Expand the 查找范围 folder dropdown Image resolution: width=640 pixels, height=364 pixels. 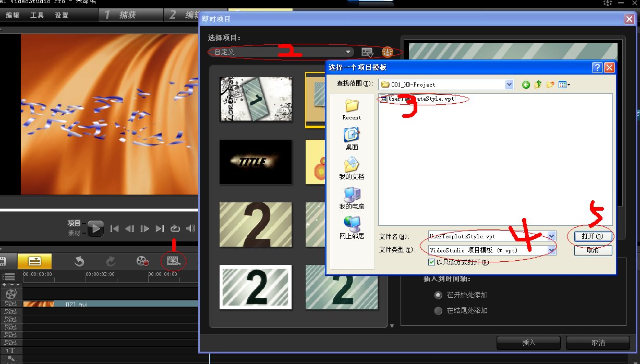509,84
